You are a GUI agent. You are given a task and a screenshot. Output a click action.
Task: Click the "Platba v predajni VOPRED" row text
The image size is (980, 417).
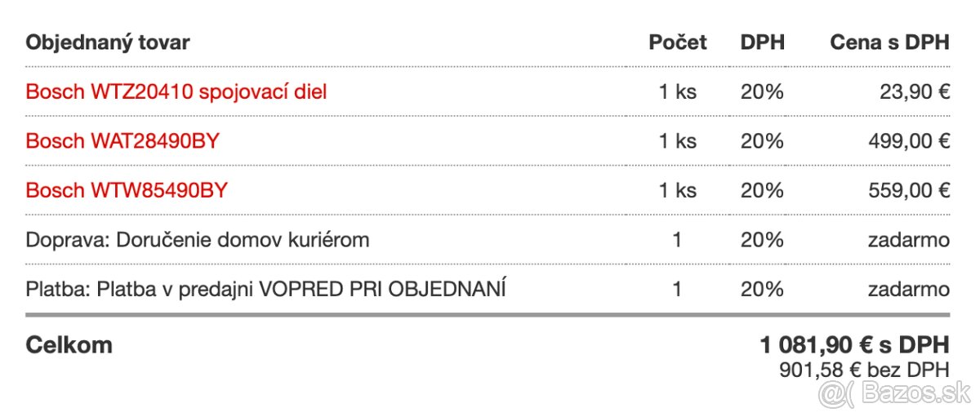[x=266, y=289]
